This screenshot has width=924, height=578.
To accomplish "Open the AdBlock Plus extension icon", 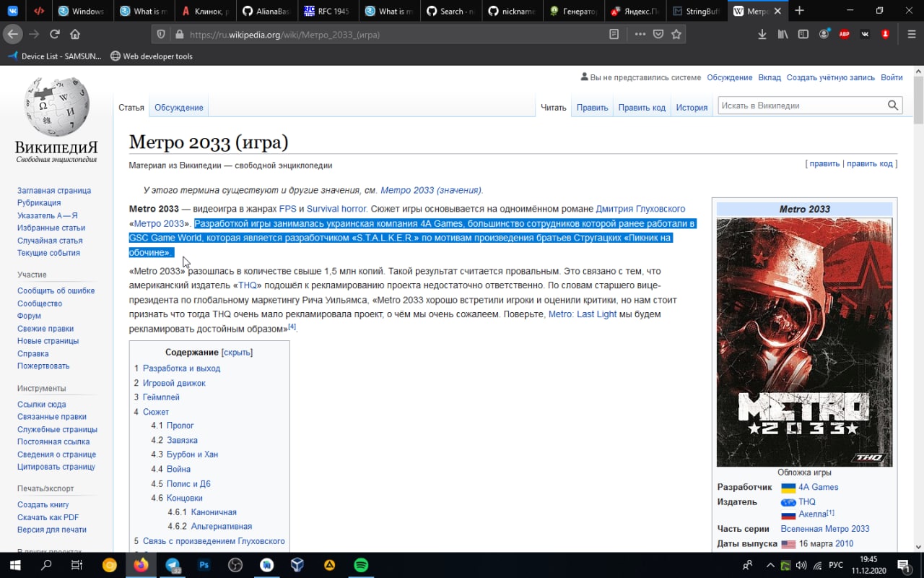I will pos(845,34).
